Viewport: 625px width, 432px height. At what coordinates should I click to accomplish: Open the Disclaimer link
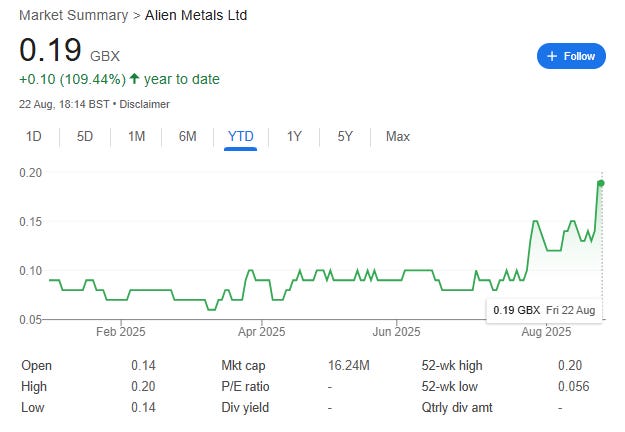144,104
